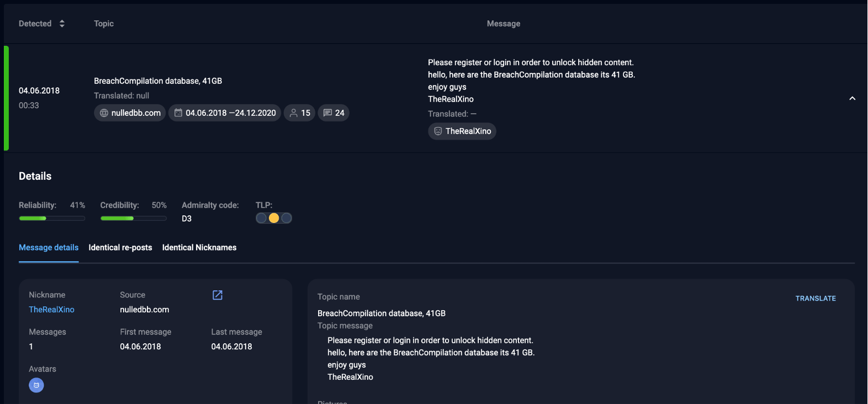The image size is (868, 404).
Task: Select the last TLP indicator dot
Action: coord(286,218)
